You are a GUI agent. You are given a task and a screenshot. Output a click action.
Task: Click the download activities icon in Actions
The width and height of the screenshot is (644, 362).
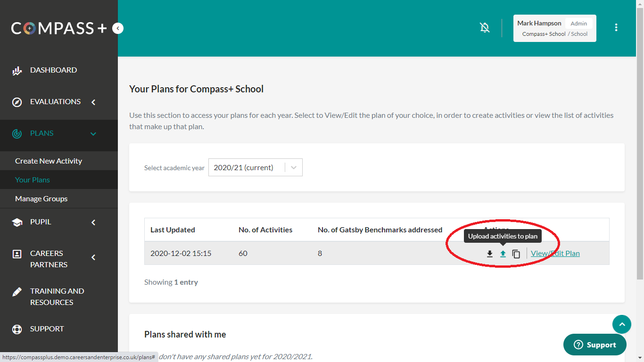click(489, 254)
